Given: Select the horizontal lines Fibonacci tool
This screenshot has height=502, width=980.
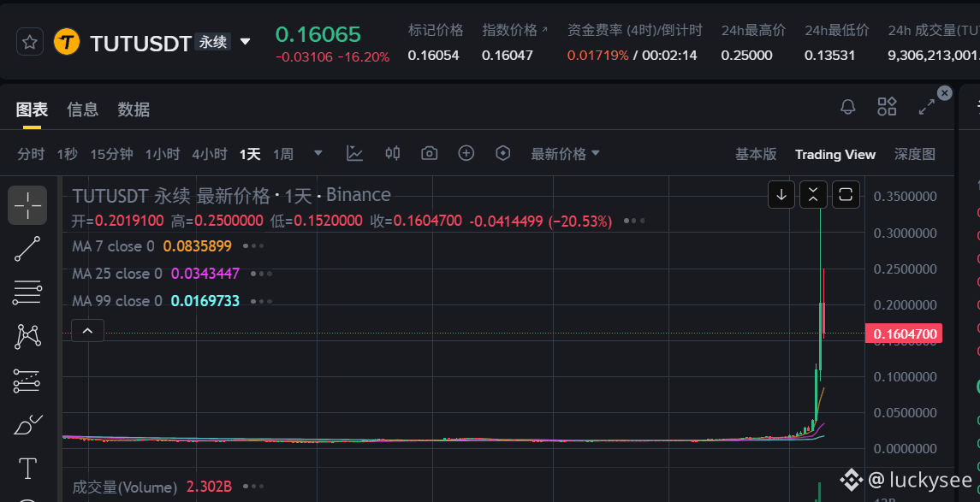Looking at the screenshot, I should [27, 292].
